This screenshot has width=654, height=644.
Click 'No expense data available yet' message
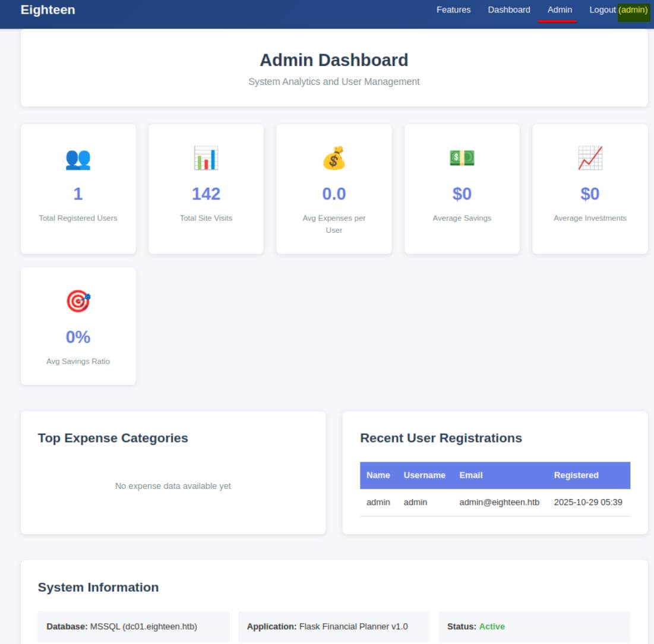173,486
